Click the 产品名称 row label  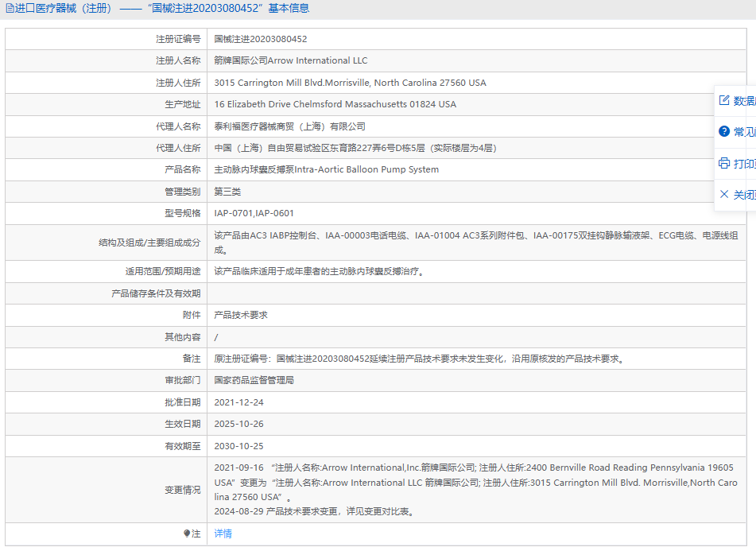pos(182,169)
